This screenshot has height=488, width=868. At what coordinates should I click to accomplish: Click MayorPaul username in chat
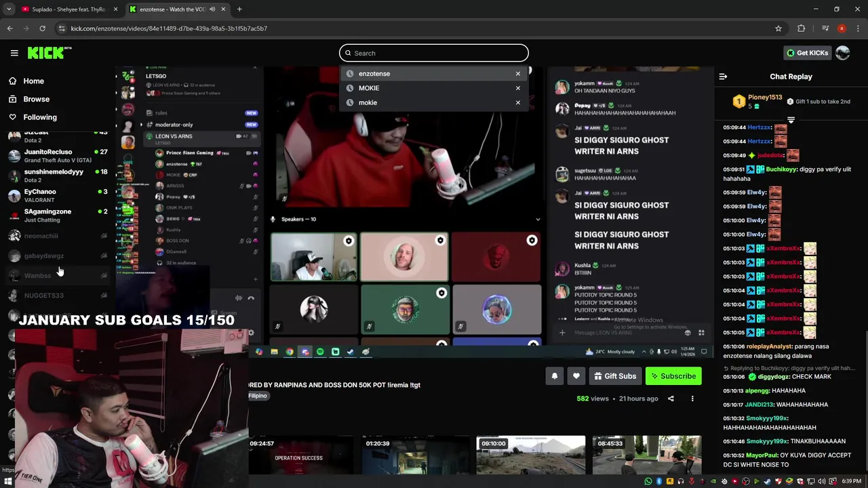[x=762, y=455]
